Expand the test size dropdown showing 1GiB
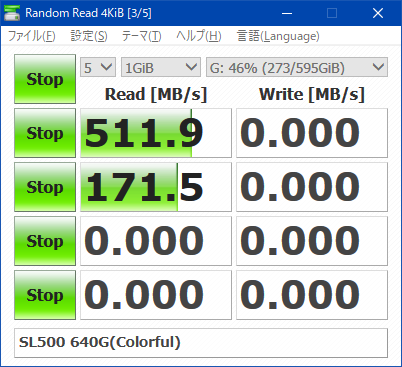 [x=161, y=67]
